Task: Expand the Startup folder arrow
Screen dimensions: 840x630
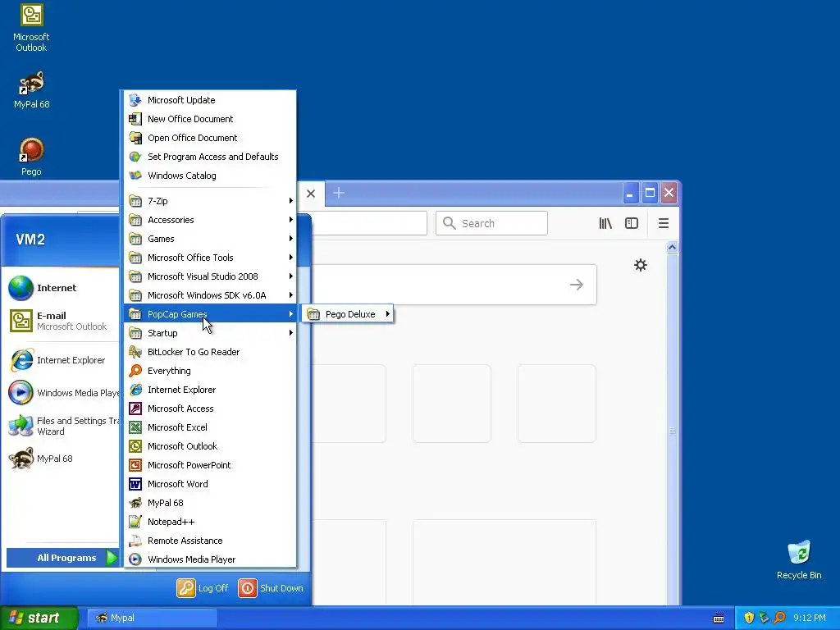Action: pyautogui.click(x=291, y=333)
